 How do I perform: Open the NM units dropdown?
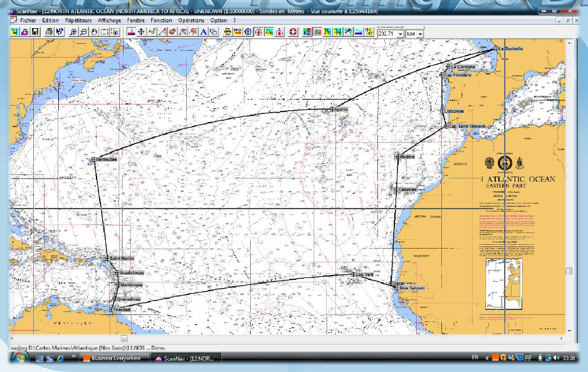tap(420, 34)
